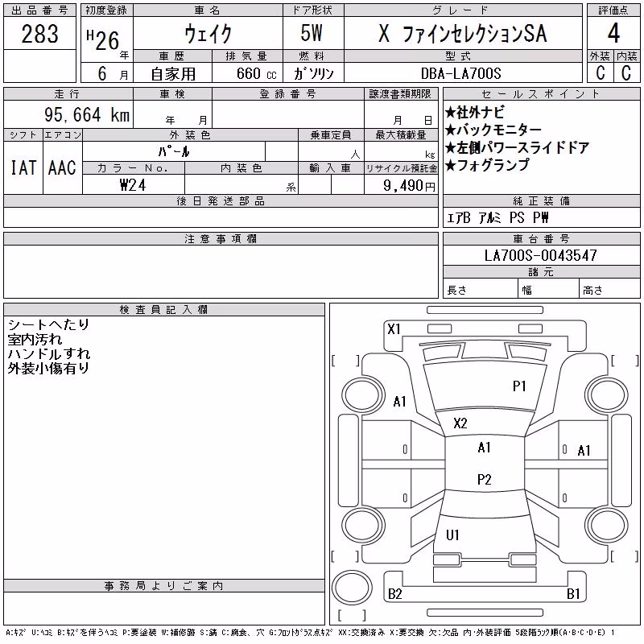644x644 pixels.
Task: Click inspector note 外装小傷有り
Action: tap(48, 369)
